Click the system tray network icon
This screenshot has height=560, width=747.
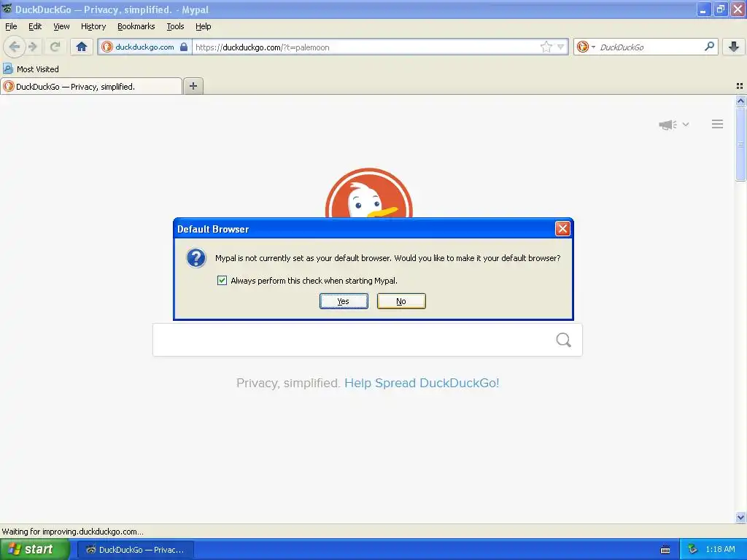coord(692,550)
